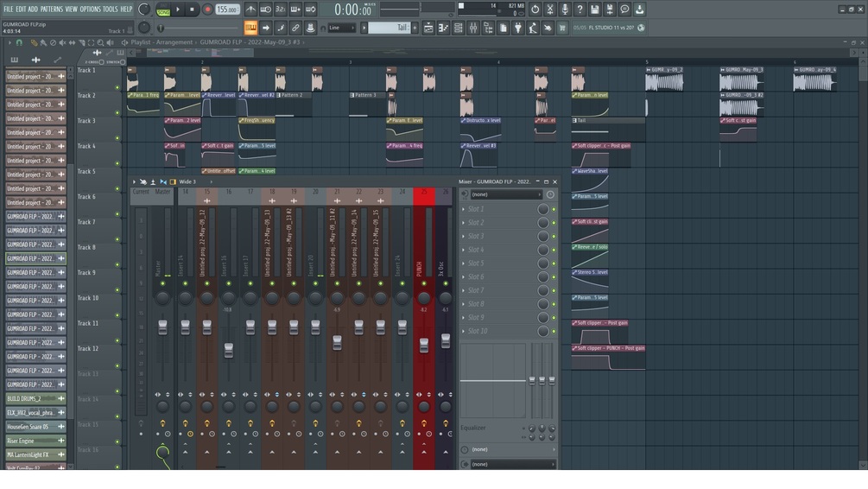Image resolution: width=868 pixels, height=489 pixels.
Task: Expand the Slot 10 effect arrow
Action: pos(463,331)
